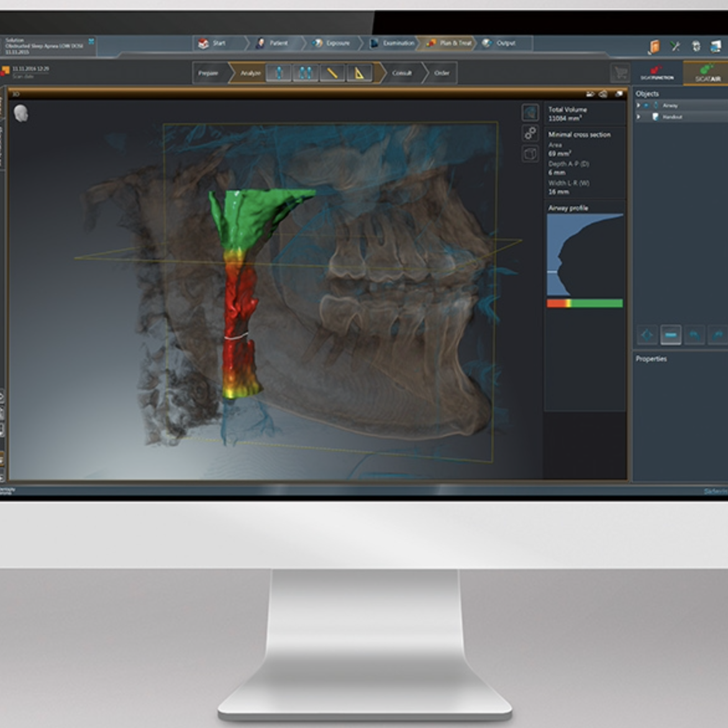Toggle visibility eye of Airway object
728x728 pixels.
click(647, 106)
